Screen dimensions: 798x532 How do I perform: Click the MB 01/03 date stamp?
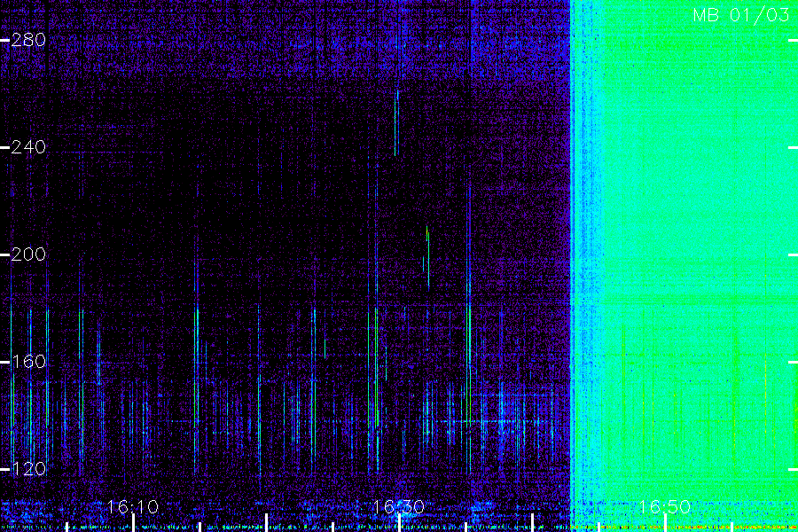[x=741, y=15]
